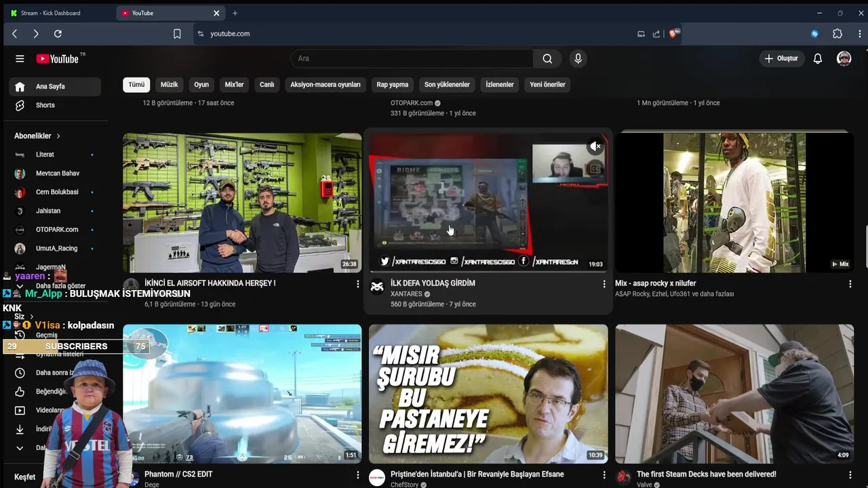Select the Müzik filter chip

169,85
